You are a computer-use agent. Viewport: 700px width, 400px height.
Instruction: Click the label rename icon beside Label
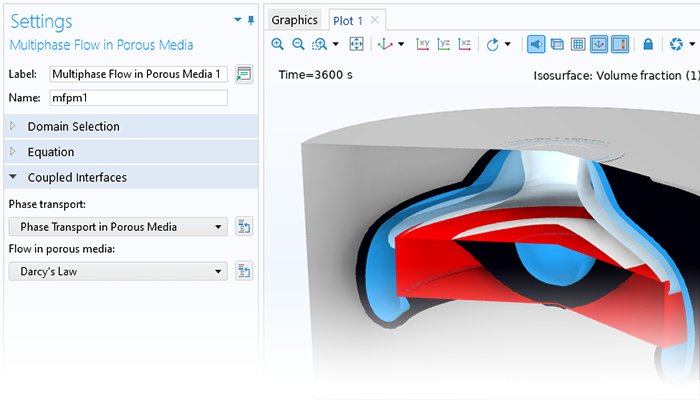tap(244, 74)
